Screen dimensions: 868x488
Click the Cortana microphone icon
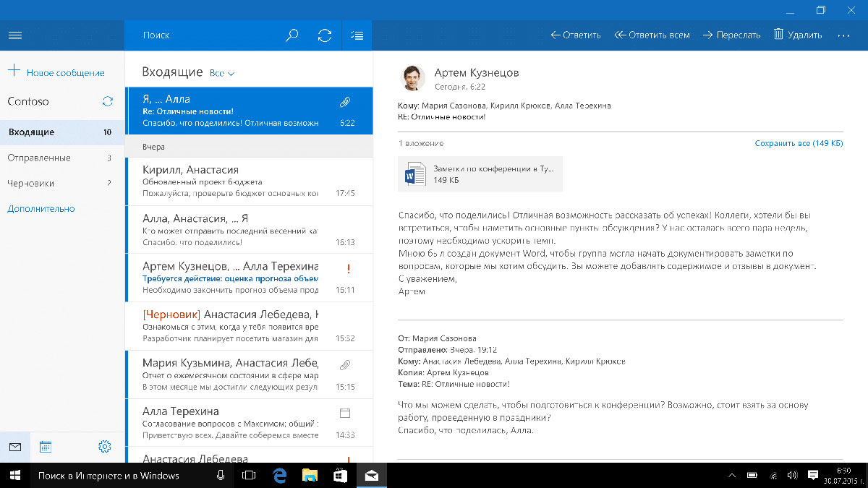coord(220,475)
